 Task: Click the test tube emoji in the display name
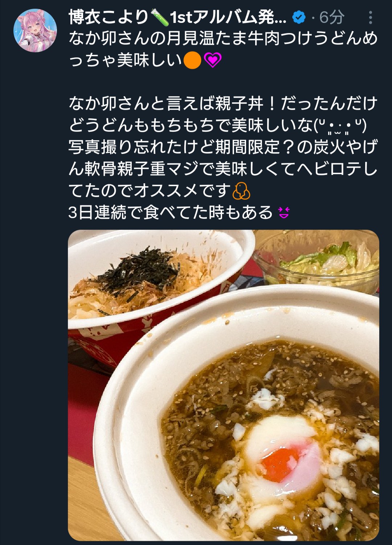160,17
